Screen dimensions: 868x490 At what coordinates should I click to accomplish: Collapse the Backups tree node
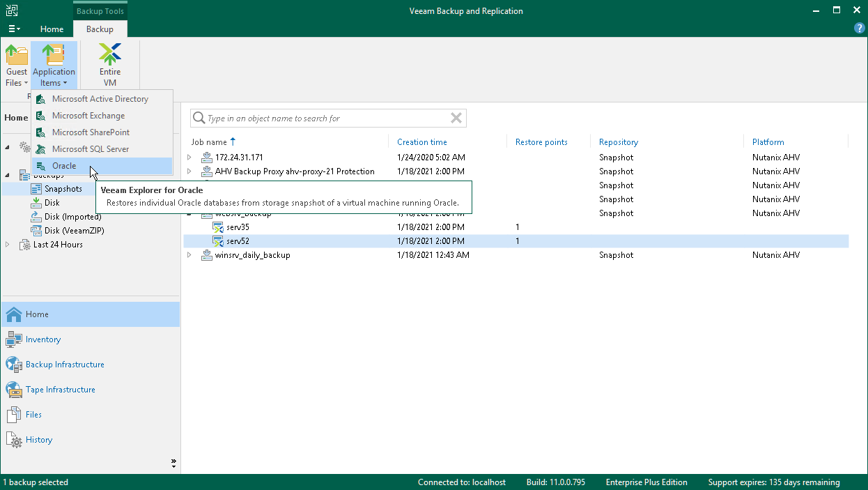pos(8,175)
